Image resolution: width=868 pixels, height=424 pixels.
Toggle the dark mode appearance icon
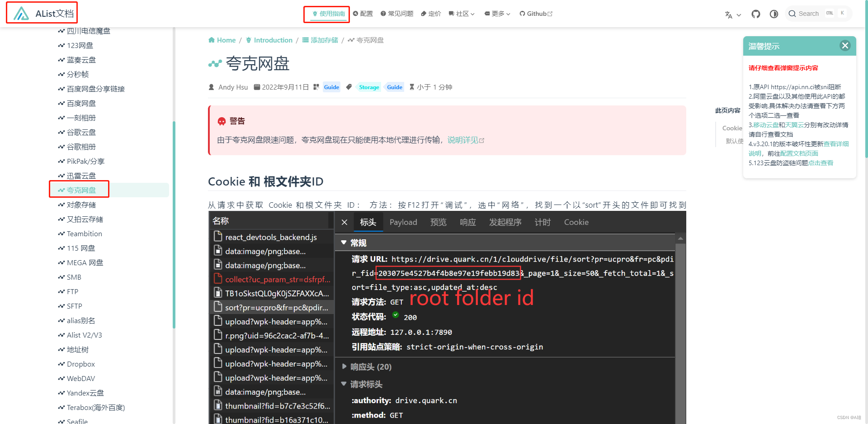(x=774, y=14)
